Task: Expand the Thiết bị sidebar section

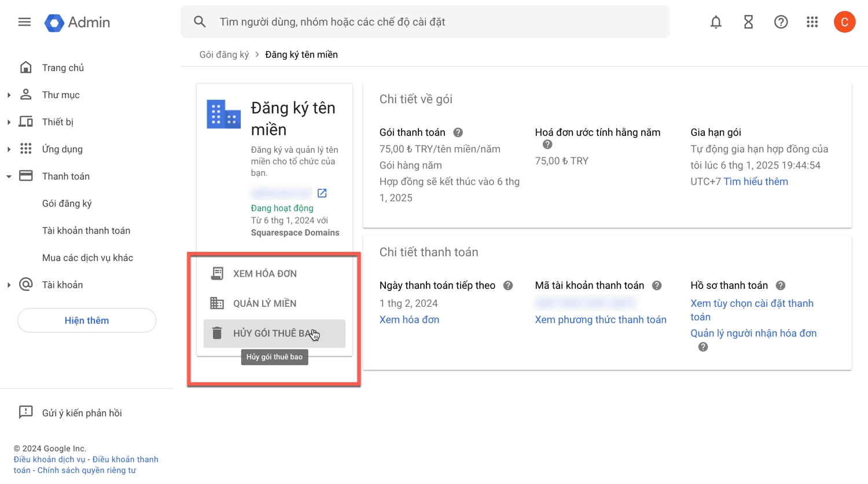Action: pos(9,122)
